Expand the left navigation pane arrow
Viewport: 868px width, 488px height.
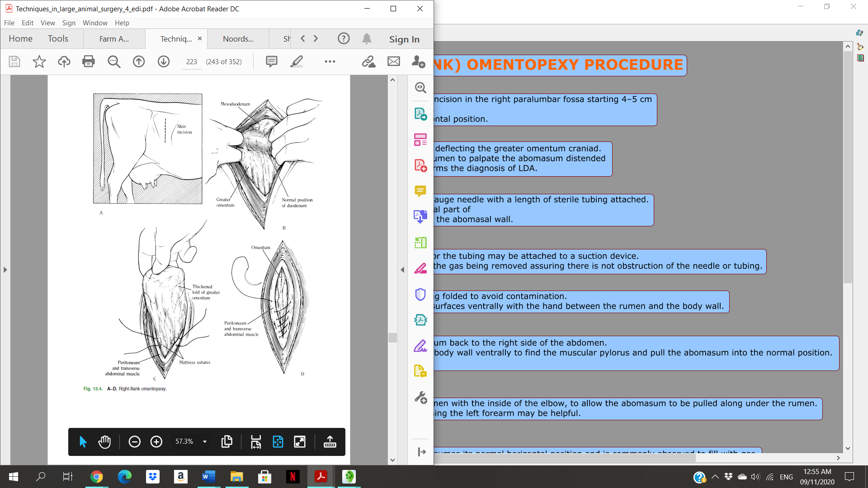point(5,270)
